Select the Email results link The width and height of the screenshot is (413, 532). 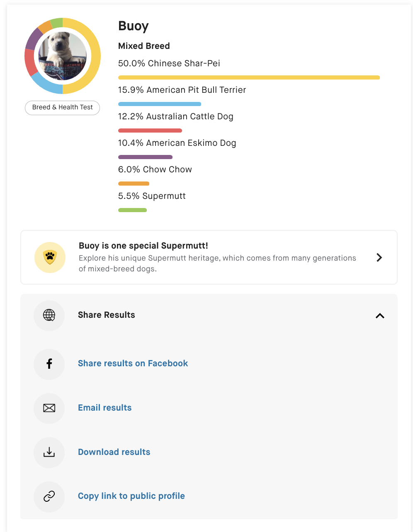[x=104, y=408]
